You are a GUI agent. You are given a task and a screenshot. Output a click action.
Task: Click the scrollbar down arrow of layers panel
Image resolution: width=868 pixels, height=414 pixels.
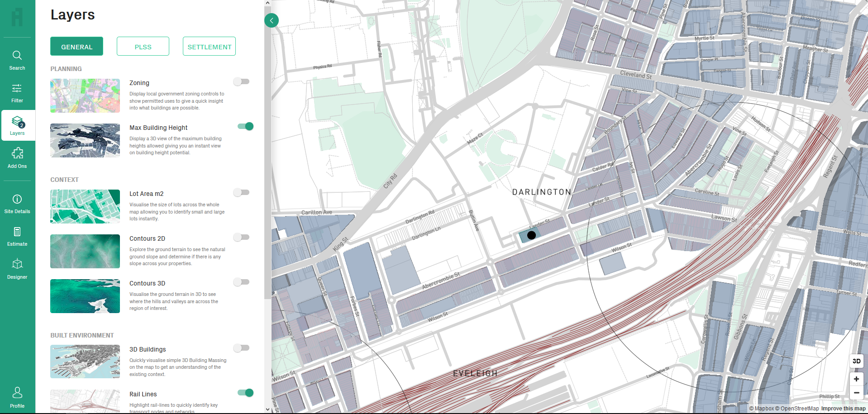[267, 409]
